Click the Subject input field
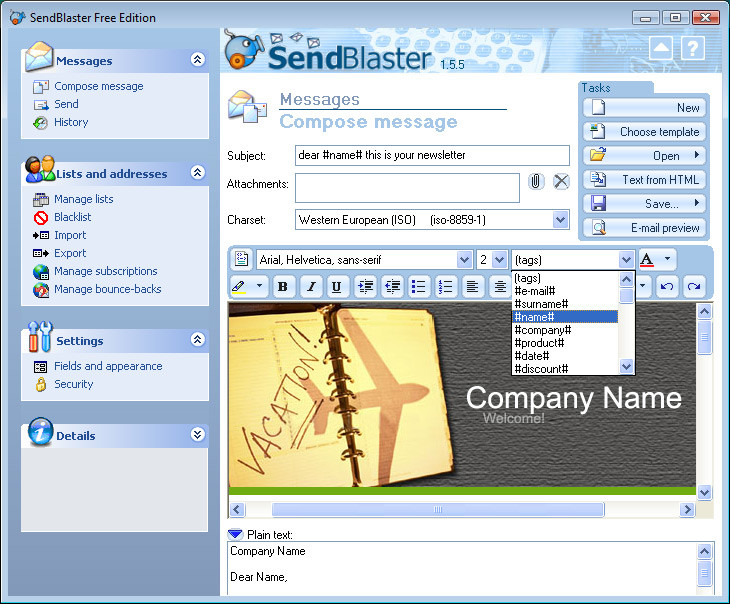730x604 pixels. [x=432, y=156]
